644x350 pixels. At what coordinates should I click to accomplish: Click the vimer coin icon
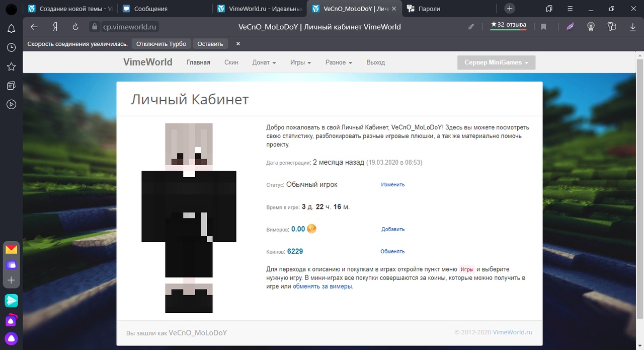click(311, 229)
